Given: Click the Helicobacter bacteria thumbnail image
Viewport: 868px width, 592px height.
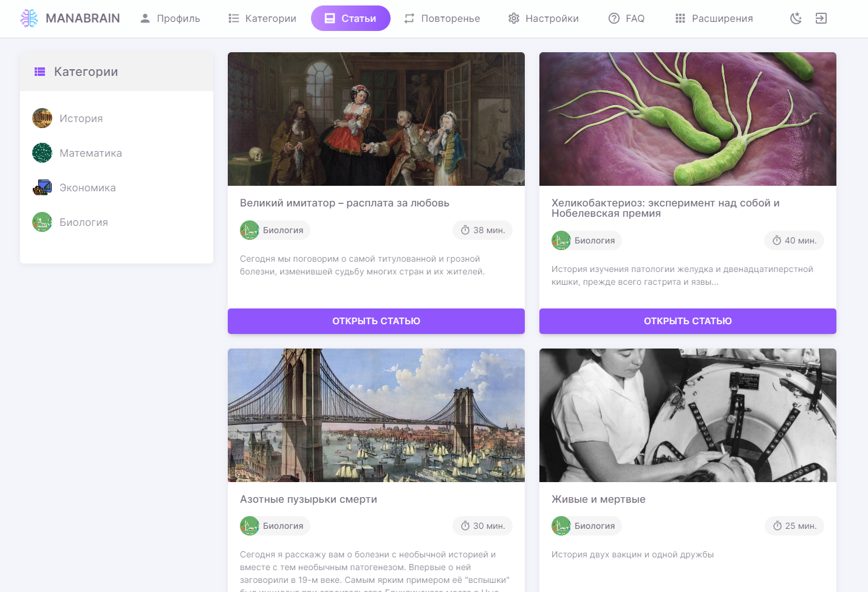Looking at the screenshot, I should point(688,119).
